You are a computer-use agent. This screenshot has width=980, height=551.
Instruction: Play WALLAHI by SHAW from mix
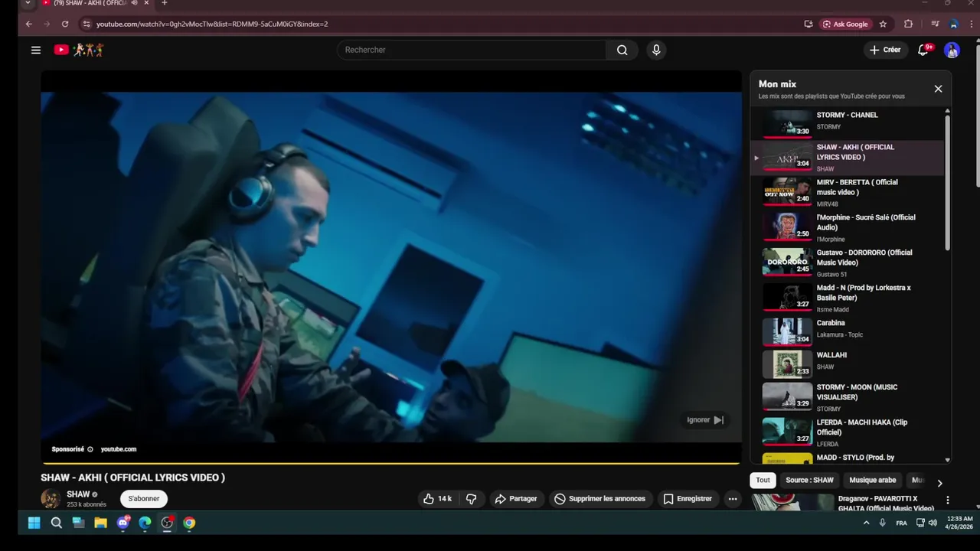(848, 364)
